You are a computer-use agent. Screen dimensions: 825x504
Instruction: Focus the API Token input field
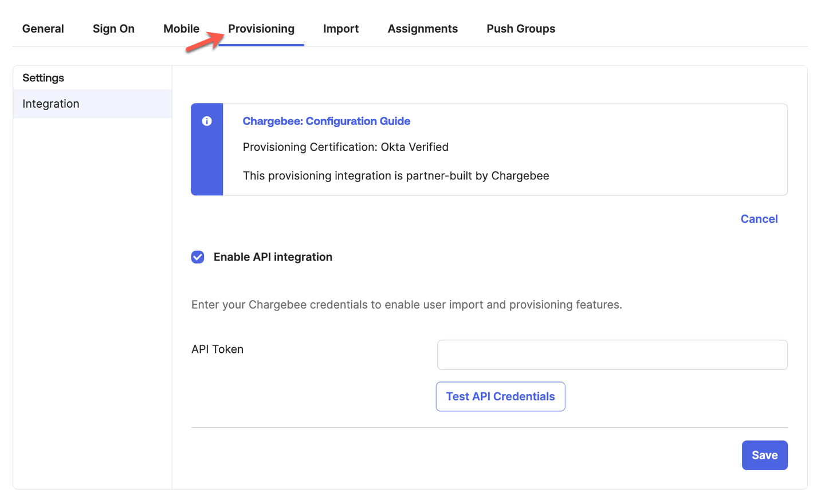point(612,355)
